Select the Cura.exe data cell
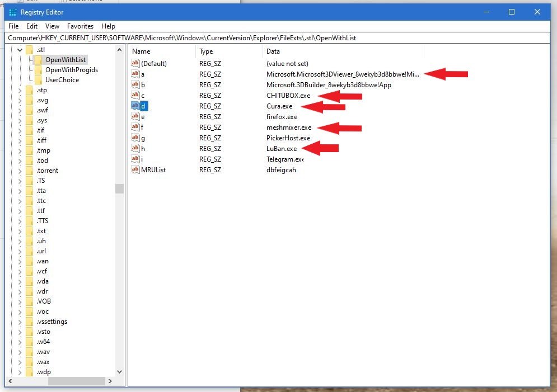557x392 pixels. 279,106
